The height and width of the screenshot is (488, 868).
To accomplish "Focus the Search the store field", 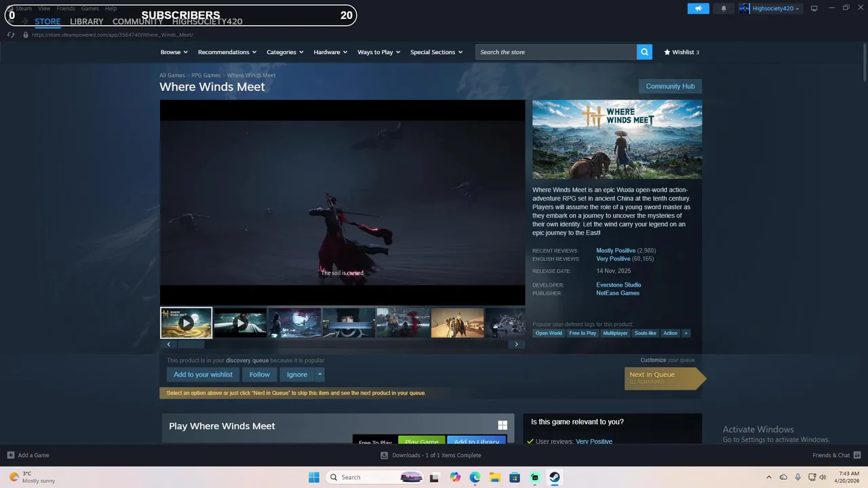I will [556, 52].
